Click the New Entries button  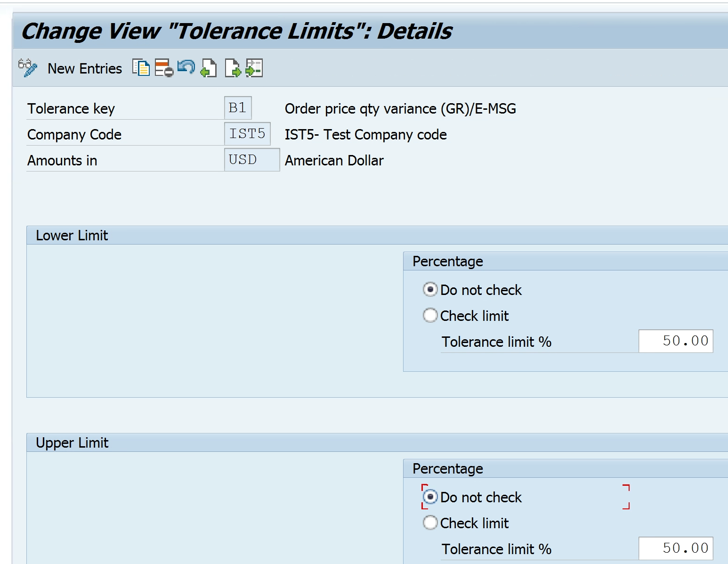click(85, 69)
